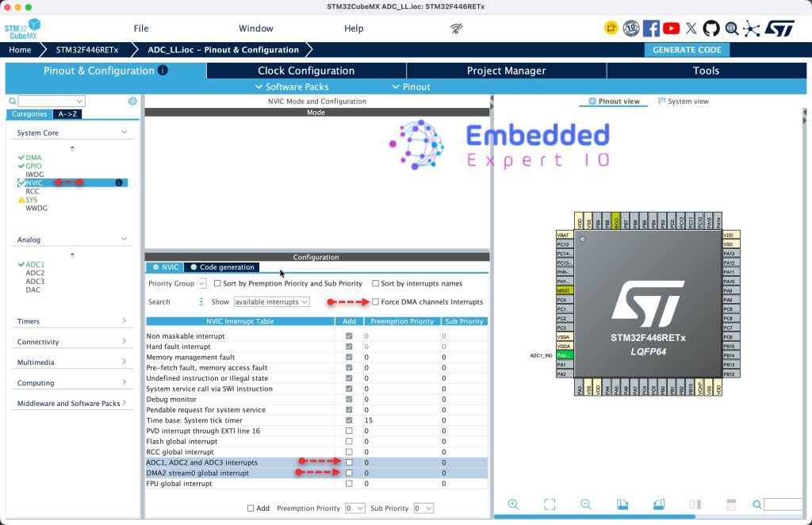Open the GitHub icon in the top bar

coord(711,28)
